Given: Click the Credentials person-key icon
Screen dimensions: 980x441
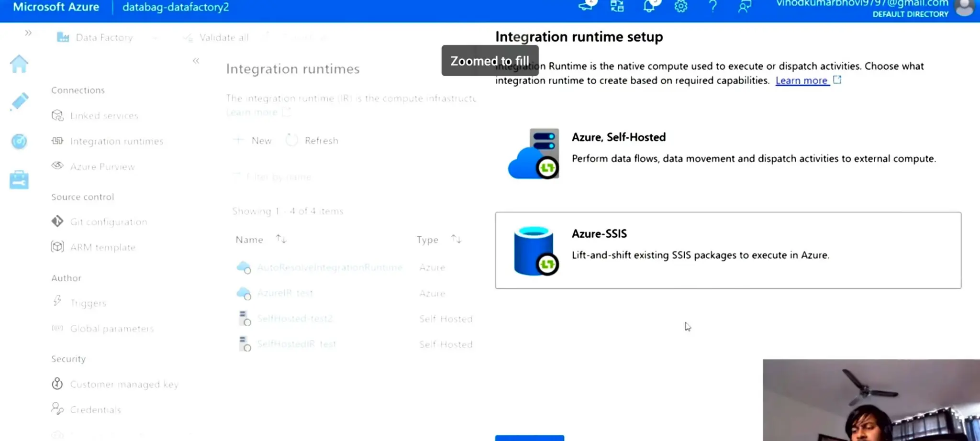Looking at the screenshot, I should (x=57, y=408).
